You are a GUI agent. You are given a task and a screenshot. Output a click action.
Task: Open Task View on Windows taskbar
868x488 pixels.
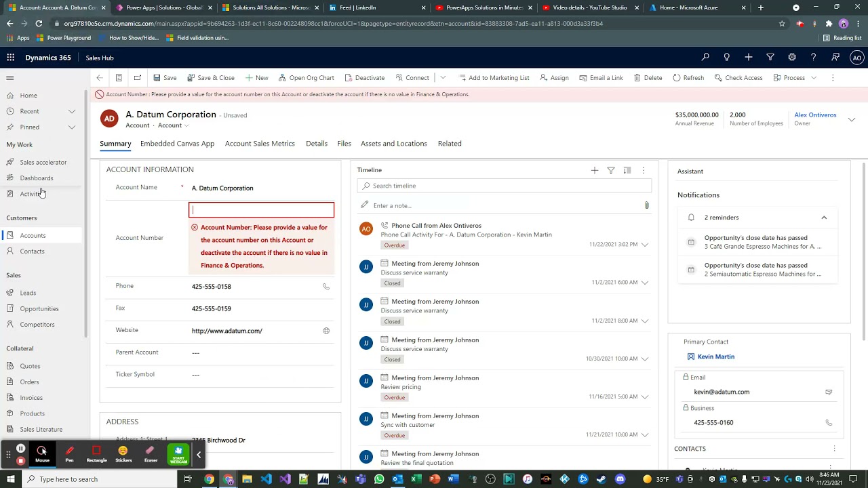[189, 479]
